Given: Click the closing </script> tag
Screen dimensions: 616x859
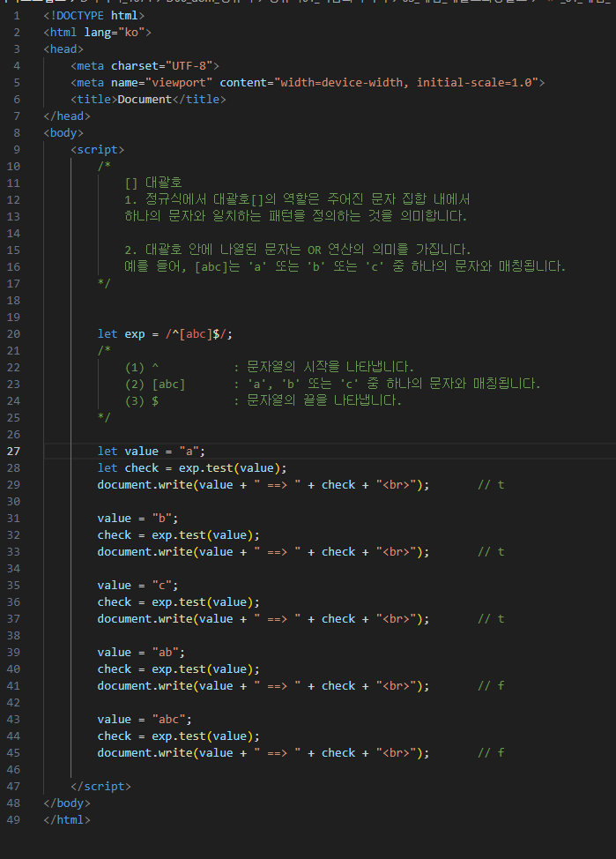Looking at the screenshot, I should (100, 787).
